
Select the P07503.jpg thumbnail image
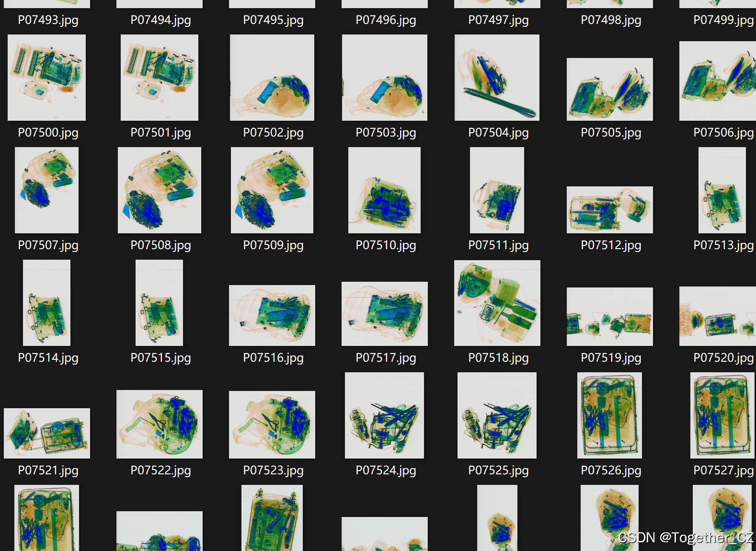(x=385, y=78)
